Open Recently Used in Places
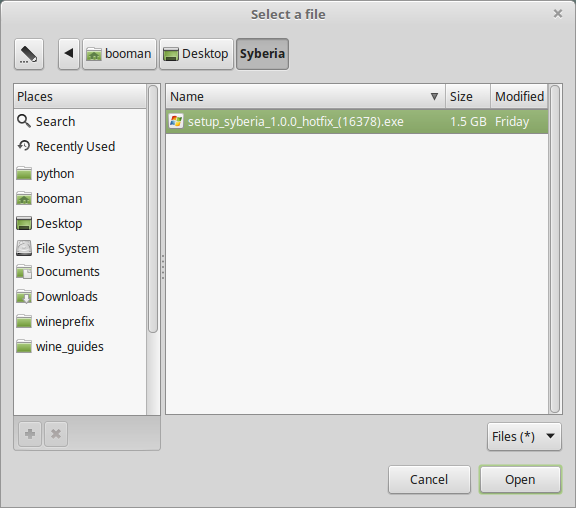The width and height of the screenshot is (576, 508). [x=80, y=146]
